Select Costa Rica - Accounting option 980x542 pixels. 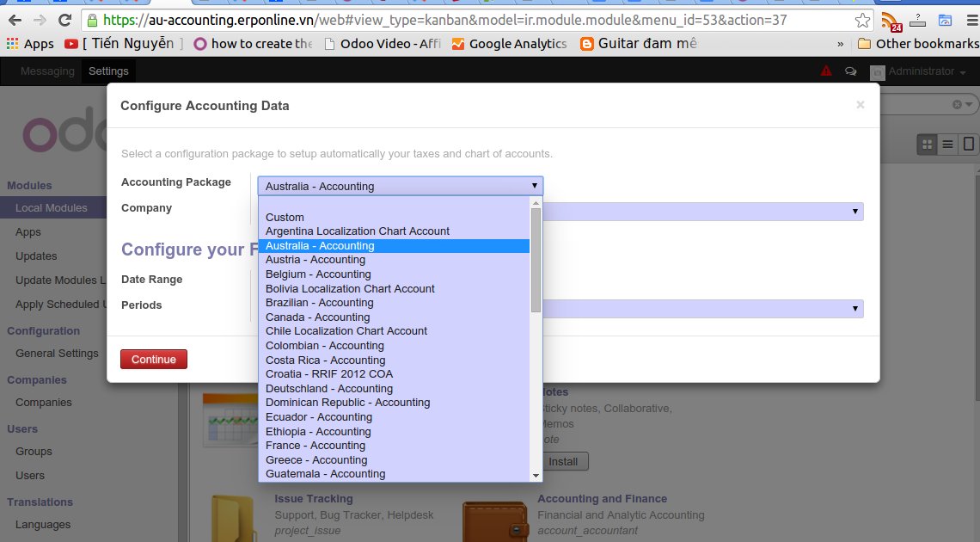[x=395, y=360]
